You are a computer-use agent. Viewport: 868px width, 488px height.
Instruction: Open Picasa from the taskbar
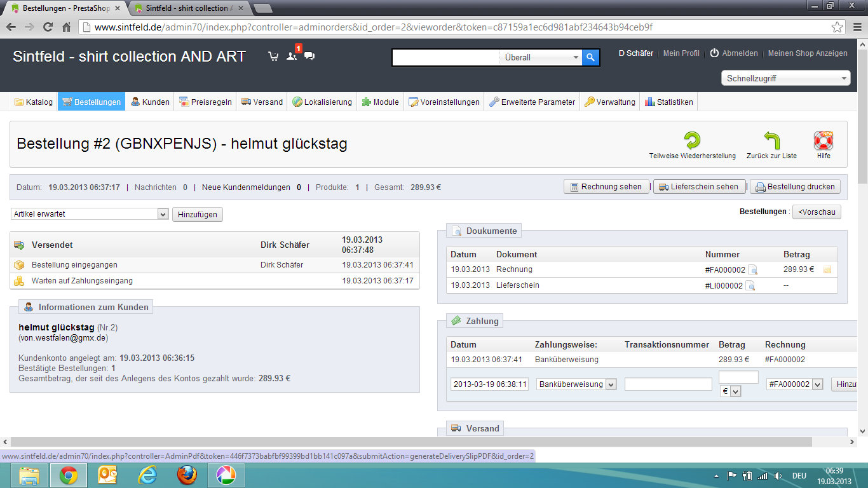[x=226, y=475]
